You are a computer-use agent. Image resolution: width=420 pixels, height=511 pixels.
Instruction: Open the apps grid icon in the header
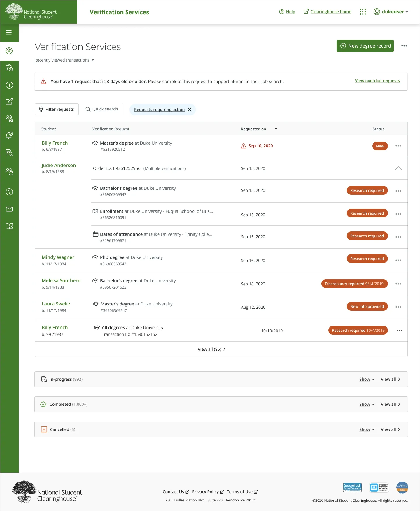click(363, 12)
